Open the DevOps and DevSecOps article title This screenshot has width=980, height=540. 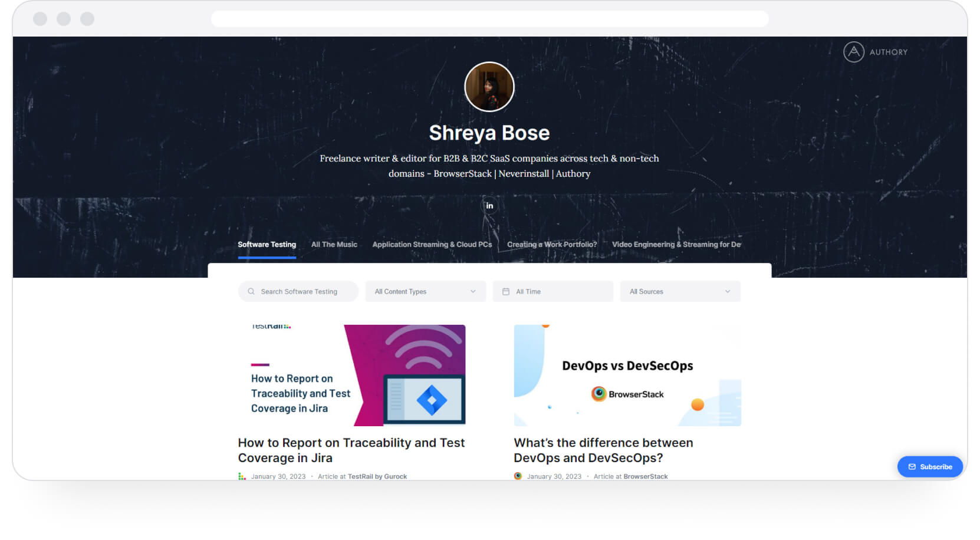pyautogui.click(x=603, y=450)
